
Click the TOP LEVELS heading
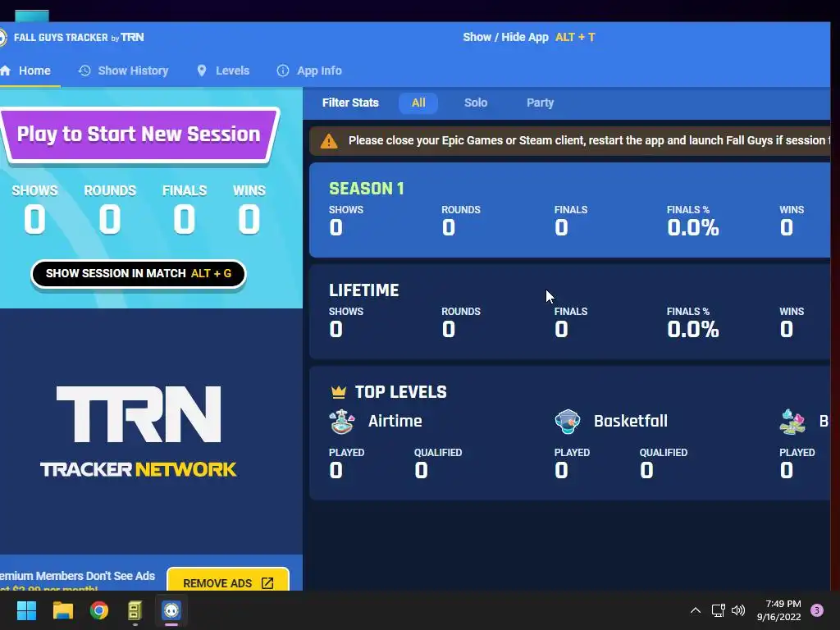pyautogui.click(x=400, y=392)
